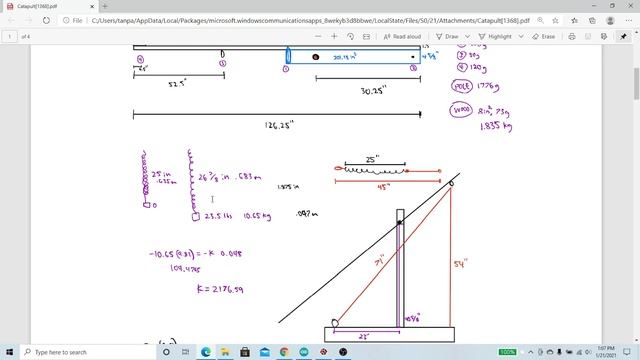Save the PDF with the save icon
This screenshot has width=640, height=360.
(588, 36)
